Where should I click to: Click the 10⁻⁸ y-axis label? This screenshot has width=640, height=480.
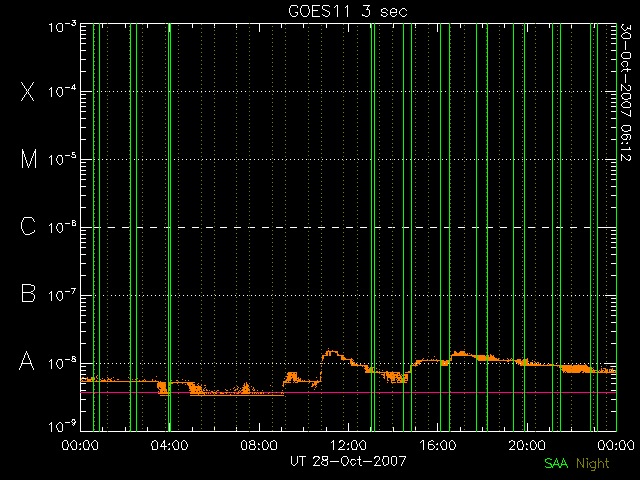62,362
